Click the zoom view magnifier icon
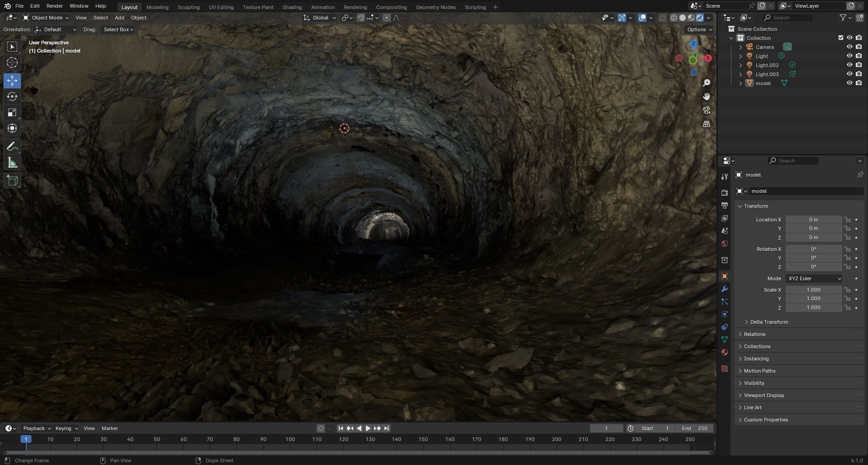The width and height of the screenshot is (868, 465). [707, 83]
